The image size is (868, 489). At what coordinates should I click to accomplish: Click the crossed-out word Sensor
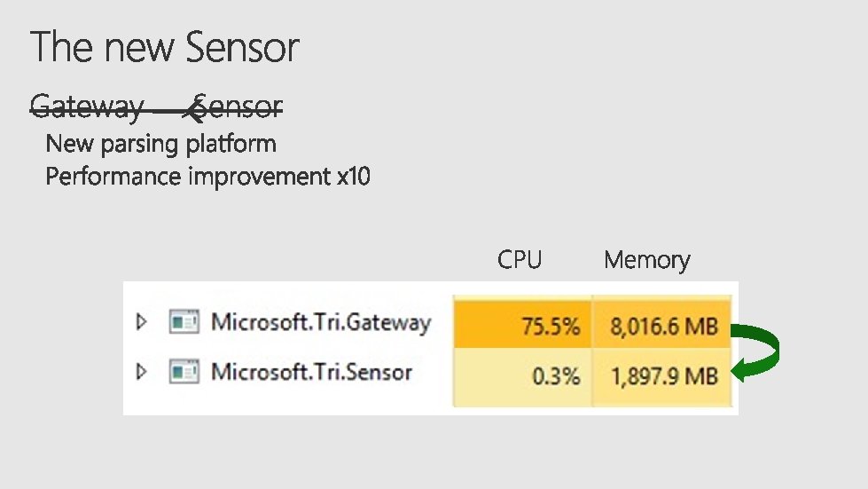coord(239,107)
